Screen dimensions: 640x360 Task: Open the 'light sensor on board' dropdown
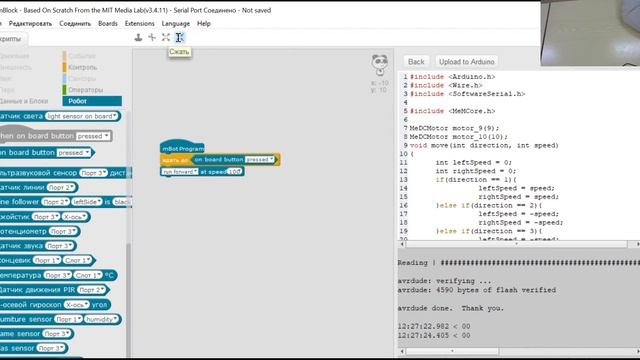pos(82,116)
